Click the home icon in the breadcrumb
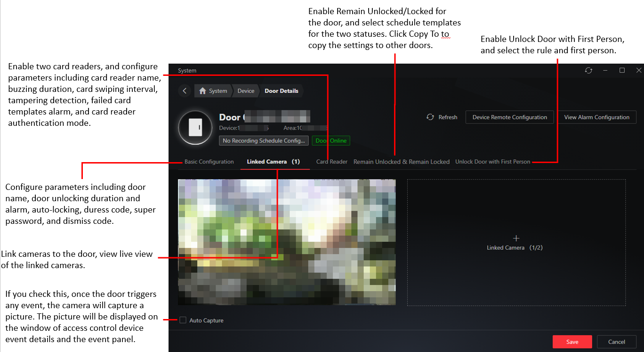Image resolution: width=644 pixels, height=352 pixels. (x=202, y=91)
